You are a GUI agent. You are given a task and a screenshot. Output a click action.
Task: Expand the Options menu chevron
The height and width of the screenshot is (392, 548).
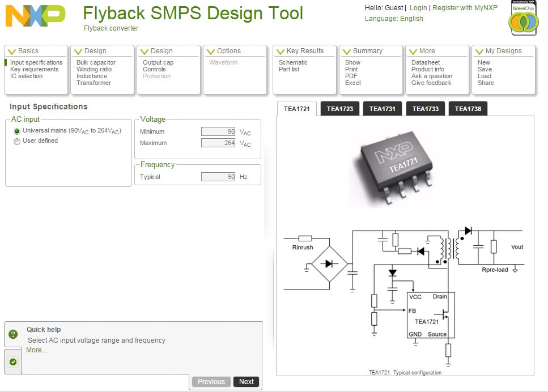click(210, 52)
